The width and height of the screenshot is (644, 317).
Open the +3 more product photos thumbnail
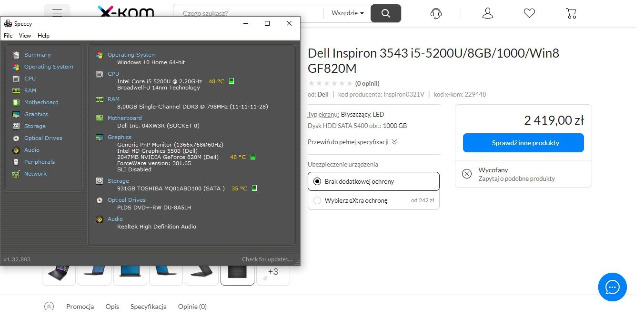click(x=273, y=272)
